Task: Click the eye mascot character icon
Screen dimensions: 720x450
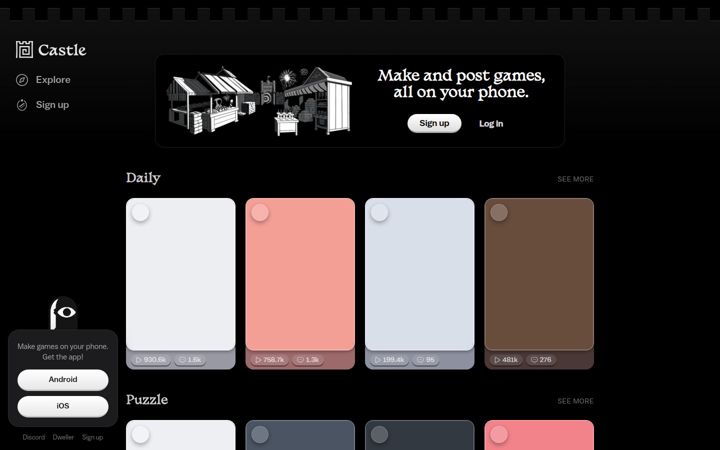Action: [x=63, y=313]
